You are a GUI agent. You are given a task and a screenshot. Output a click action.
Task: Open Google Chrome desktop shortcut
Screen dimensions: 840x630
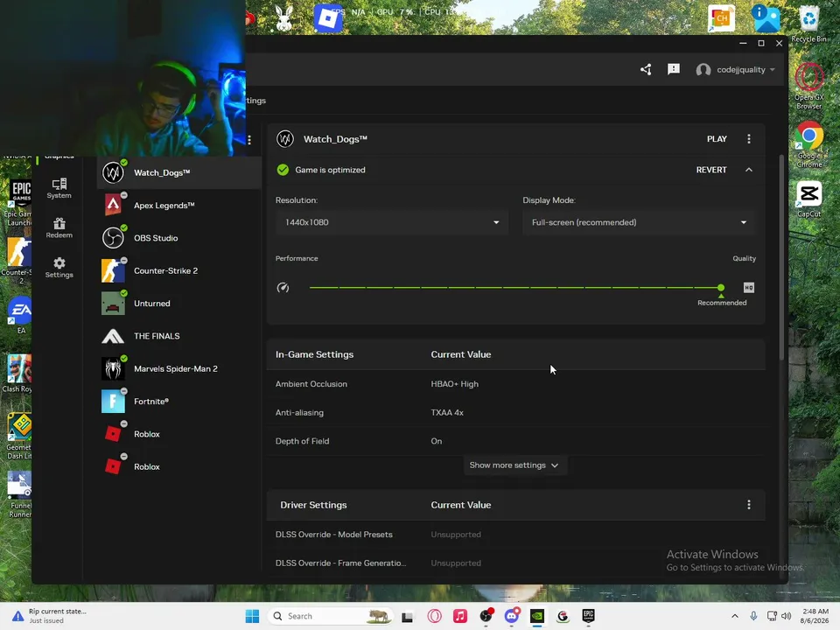pyautogui.click(x=808, y=144)
